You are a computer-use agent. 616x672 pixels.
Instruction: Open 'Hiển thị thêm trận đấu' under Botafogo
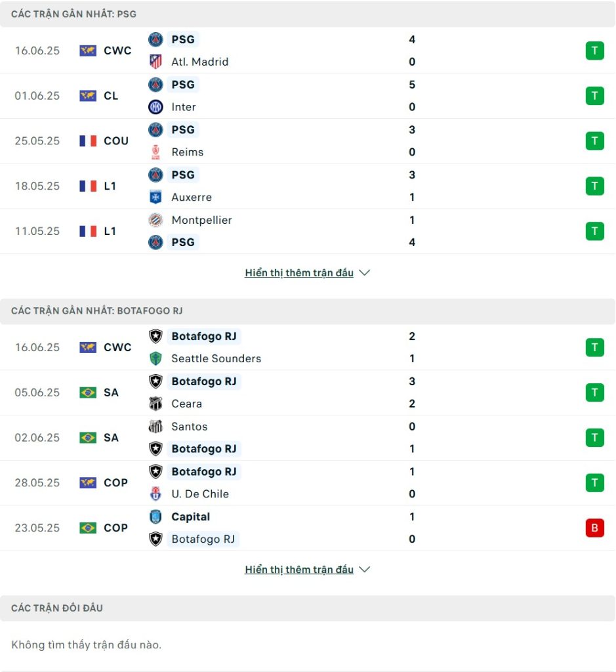[299, 570]
